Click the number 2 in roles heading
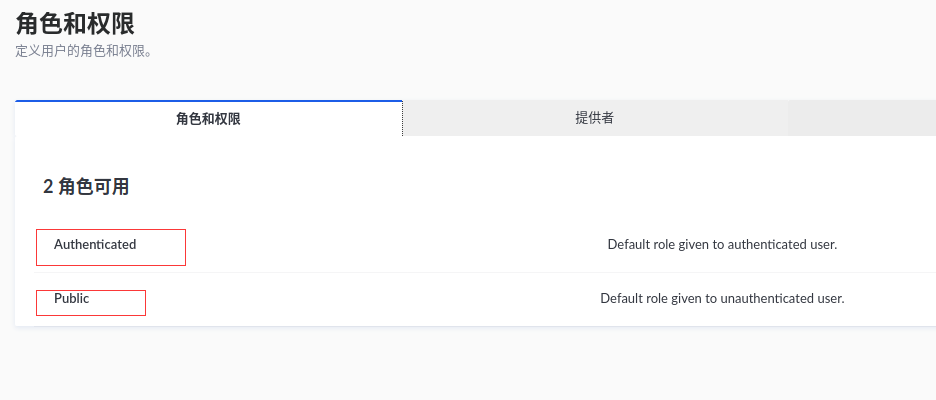936x400 pixels. click(48, 187)
